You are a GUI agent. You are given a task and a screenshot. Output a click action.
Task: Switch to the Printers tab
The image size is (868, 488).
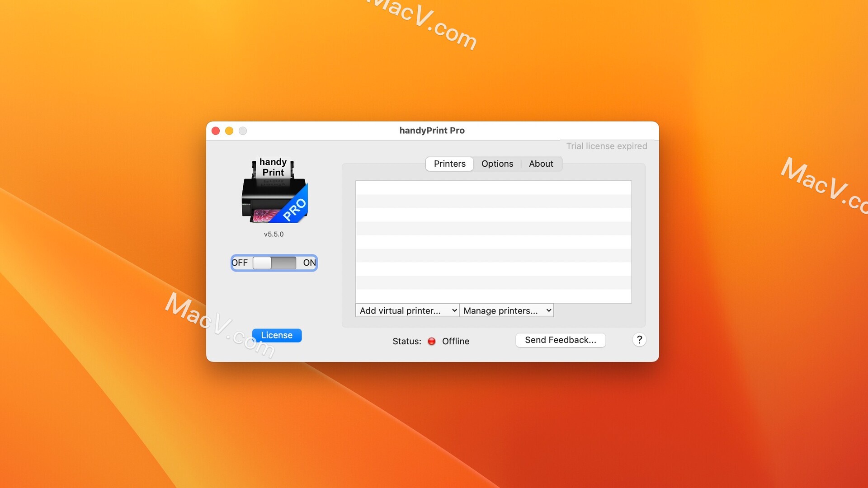449,163
